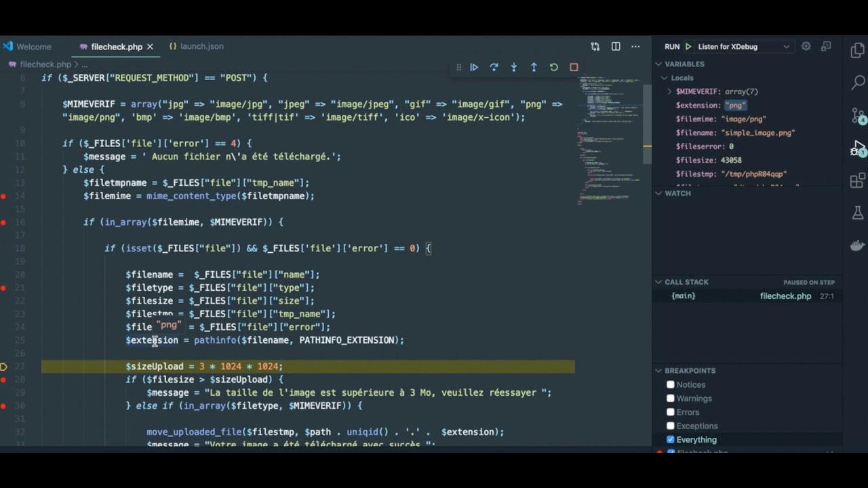868x488 pixels.
Task: Click the breakpoint dot on line 21
Action: (x=3, y=287)
